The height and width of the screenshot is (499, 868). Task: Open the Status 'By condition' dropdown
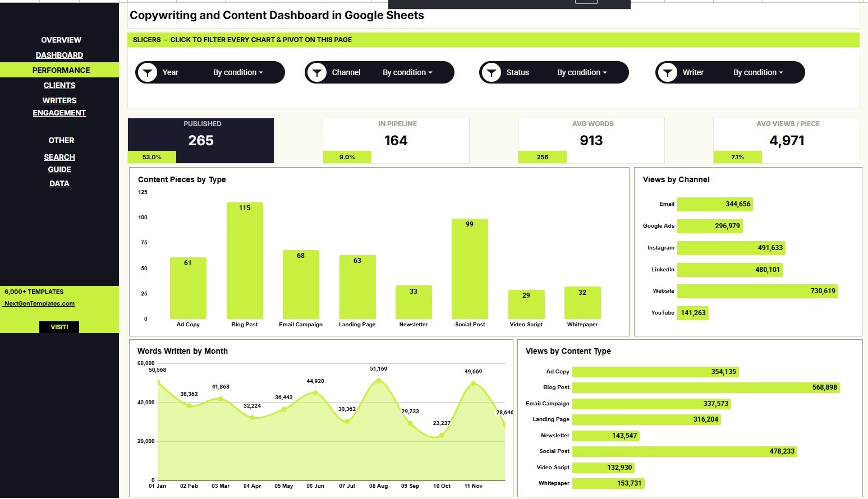click(x=582, y=72)
